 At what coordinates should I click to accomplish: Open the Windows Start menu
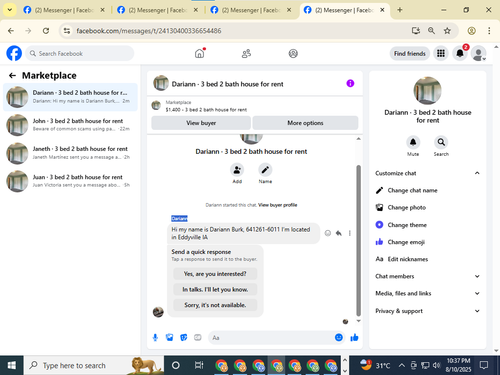[x=11, y=365]
